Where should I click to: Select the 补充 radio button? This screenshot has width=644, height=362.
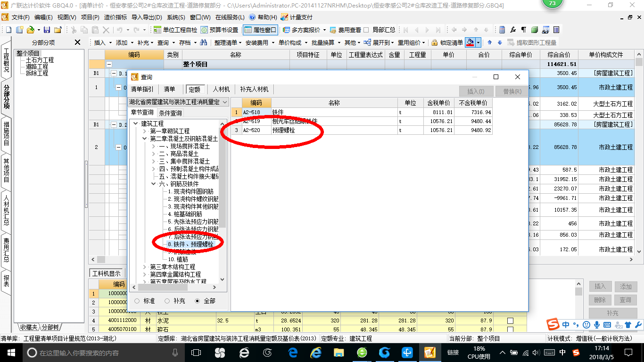[167, 301]
